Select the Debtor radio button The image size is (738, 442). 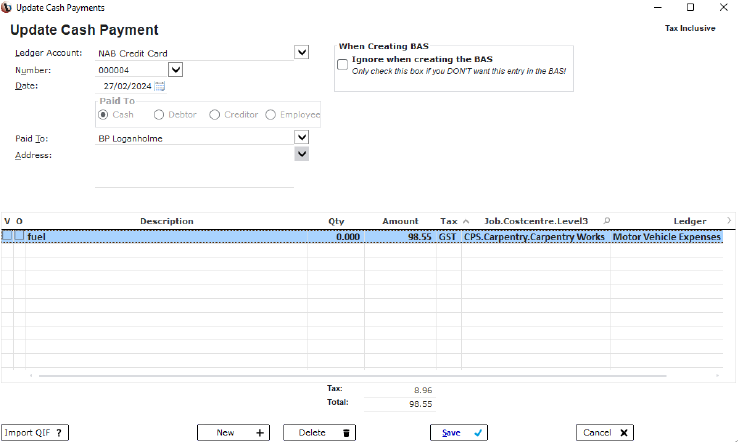159,115
